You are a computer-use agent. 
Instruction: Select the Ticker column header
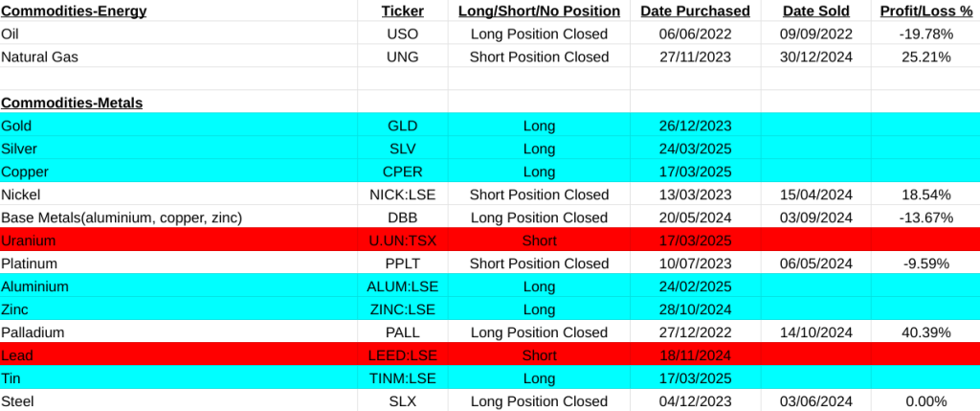tap(402, 11)
